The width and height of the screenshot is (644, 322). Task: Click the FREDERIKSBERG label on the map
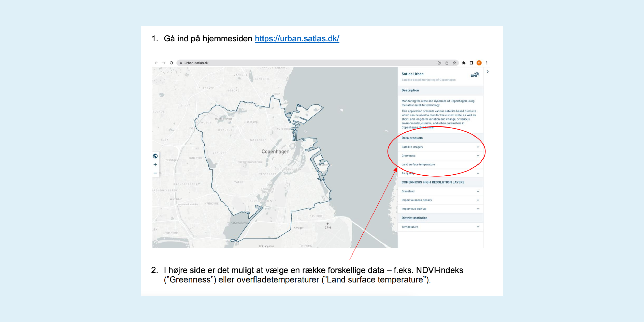250,162
